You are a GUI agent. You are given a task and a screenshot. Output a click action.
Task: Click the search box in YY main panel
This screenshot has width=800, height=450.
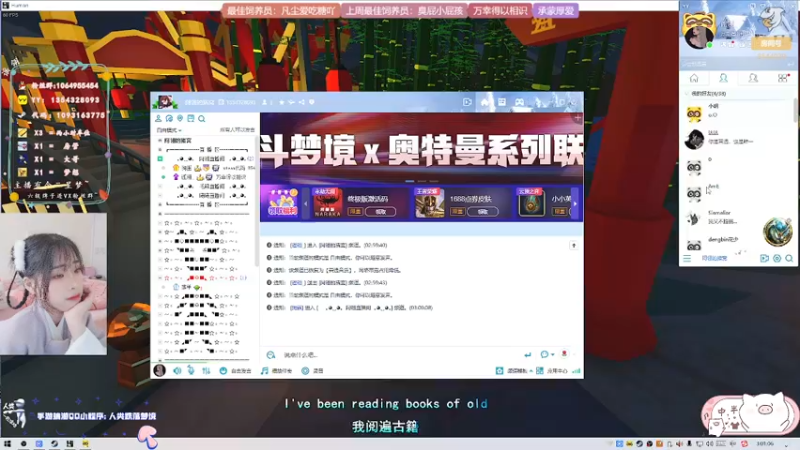click(x=737, y=64)
